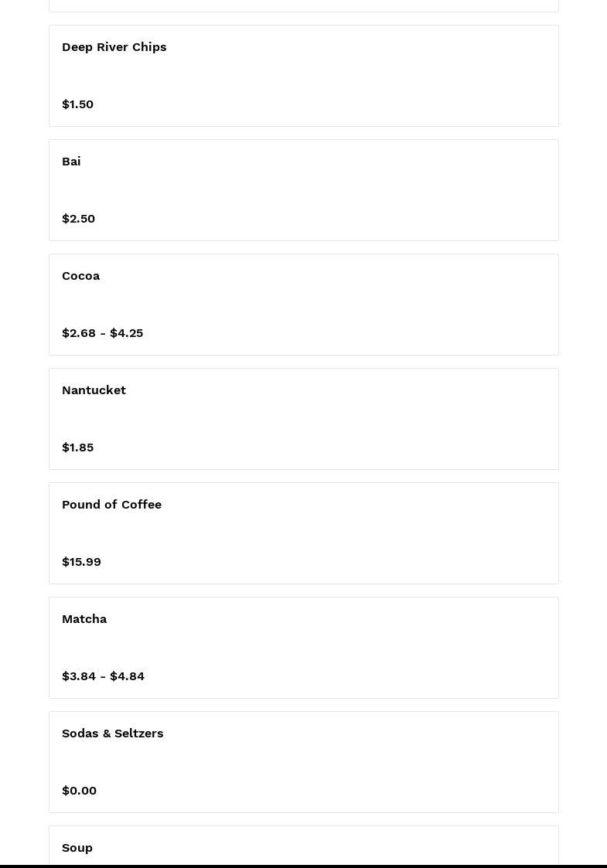This screenshot has height=868, width=607.
Task: Click the $1.85 Nantucket price
Action: point(77,448)
